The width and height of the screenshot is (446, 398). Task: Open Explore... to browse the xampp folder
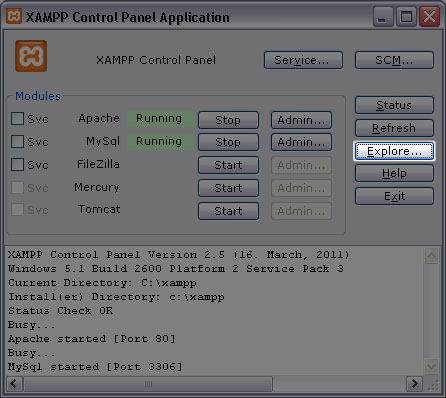394,151
